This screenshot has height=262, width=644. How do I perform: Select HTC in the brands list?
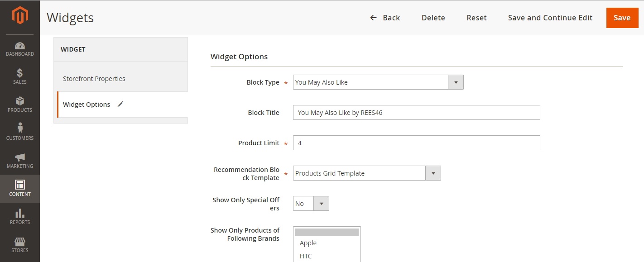(306, 256)
